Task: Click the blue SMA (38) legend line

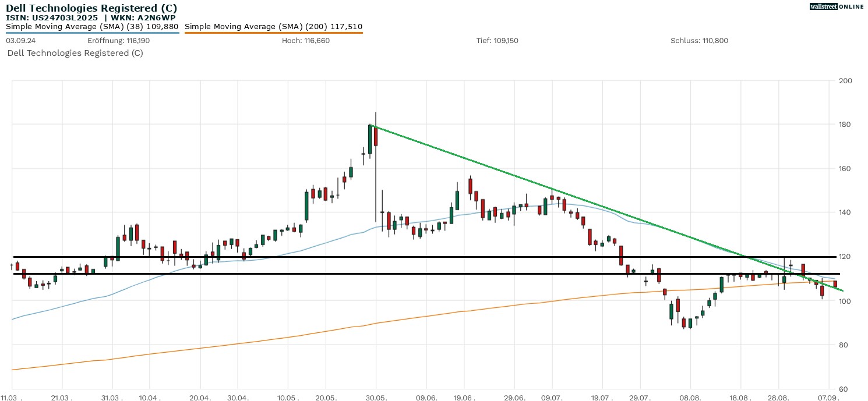Action: point(92,33)
